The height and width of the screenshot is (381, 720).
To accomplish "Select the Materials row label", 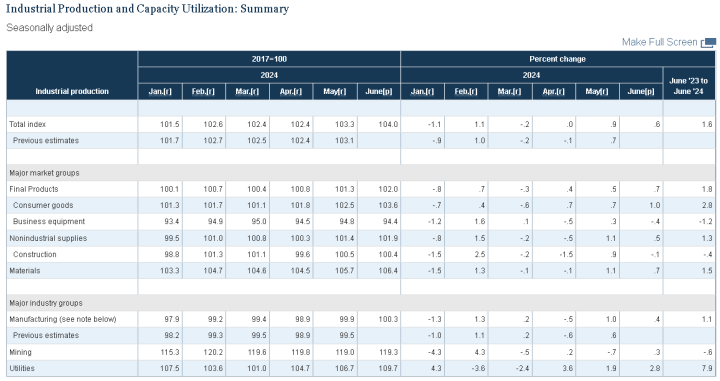I will (x=25, y=271).
